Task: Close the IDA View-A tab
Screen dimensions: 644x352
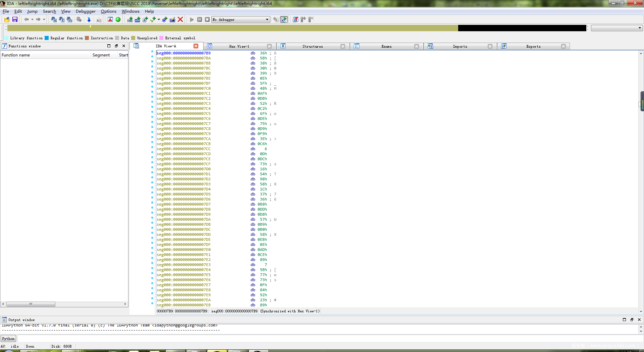Action: click(196, 46)
